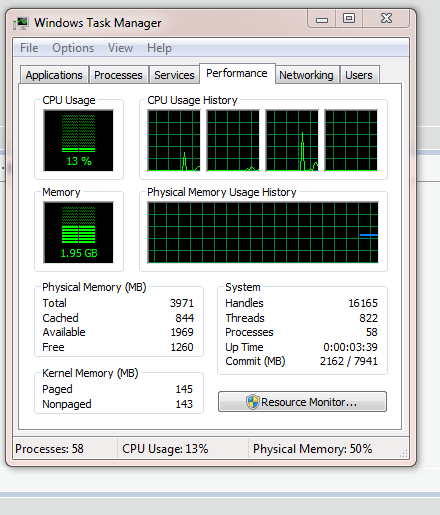440x515 pixels.
Task: Click the fourth CPU core history graph
Action: point(351,140)
